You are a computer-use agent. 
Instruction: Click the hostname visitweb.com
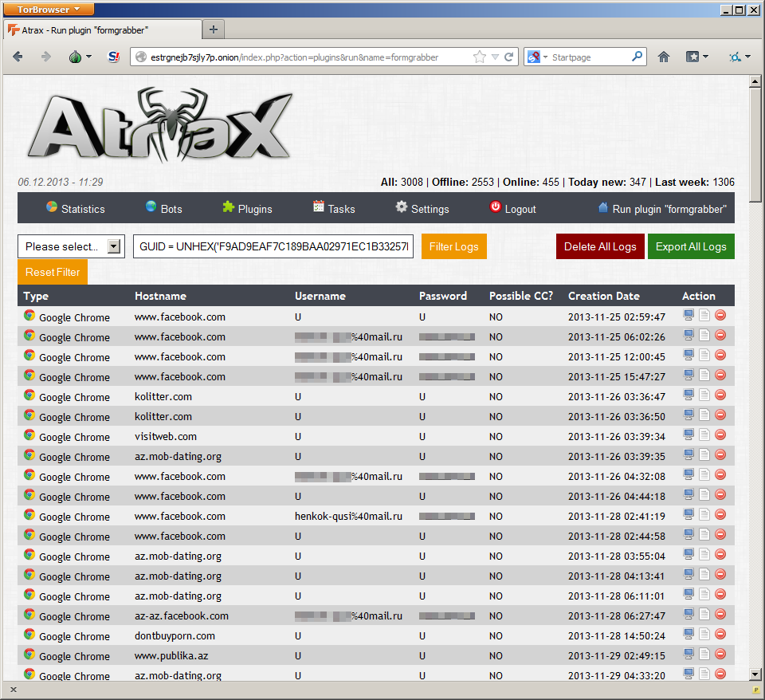coord(166,436)
